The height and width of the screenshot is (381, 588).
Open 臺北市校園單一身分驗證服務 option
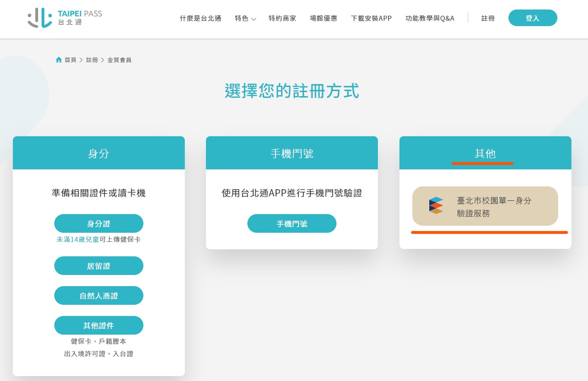click(x=485, y=206)
